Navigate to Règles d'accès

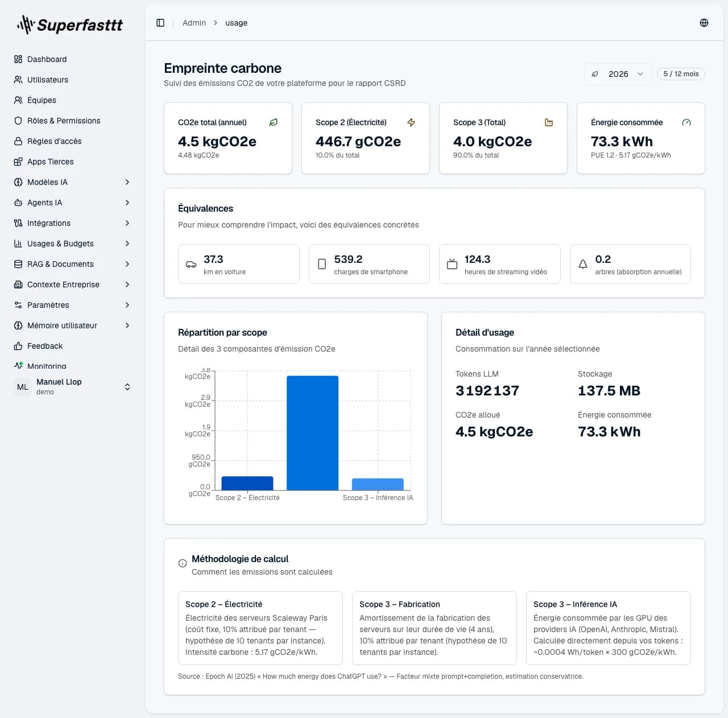pos(73,141)
